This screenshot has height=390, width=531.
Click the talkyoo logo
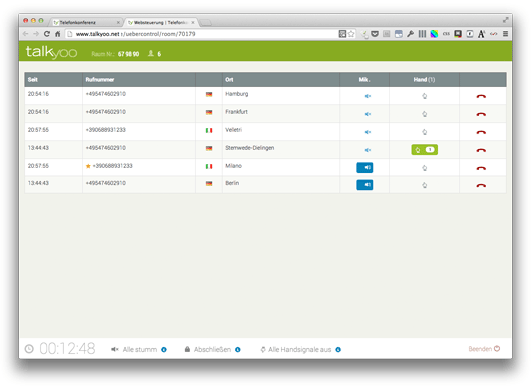click(x=51, y=52)
